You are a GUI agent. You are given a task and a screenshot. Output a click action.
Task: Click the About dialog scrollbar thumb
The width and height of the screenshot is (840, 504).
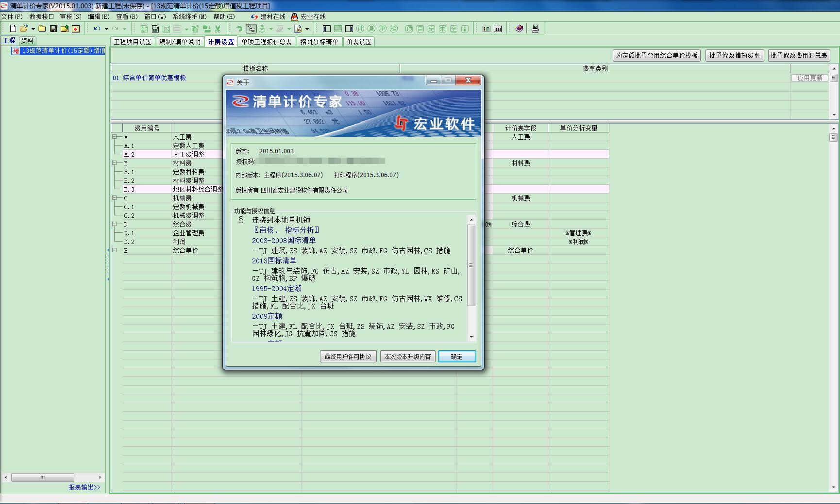[x=471, y=265]
